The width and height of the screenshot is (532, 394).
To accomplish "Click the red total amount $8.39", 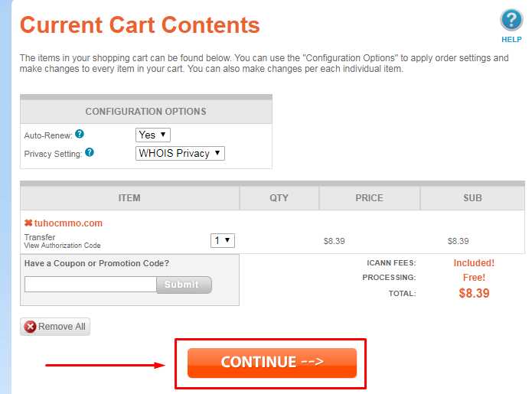I will [474, 293].
